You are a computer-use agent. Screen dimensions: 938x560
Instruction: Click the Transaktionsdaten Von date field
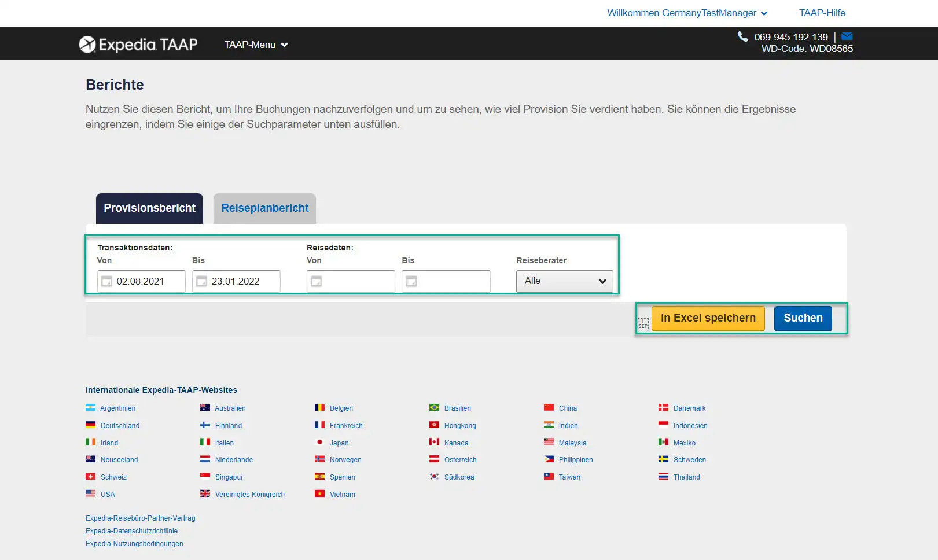pos(141,281)
